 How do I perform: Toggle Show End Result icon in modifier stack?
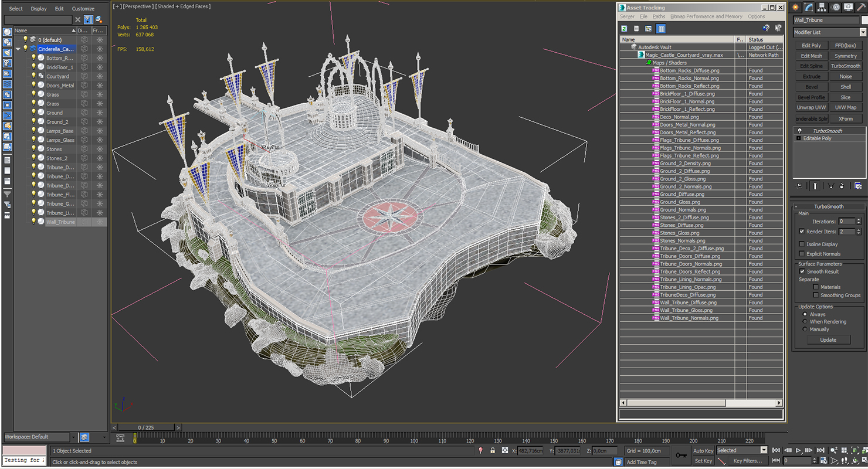tap(815, 186)
